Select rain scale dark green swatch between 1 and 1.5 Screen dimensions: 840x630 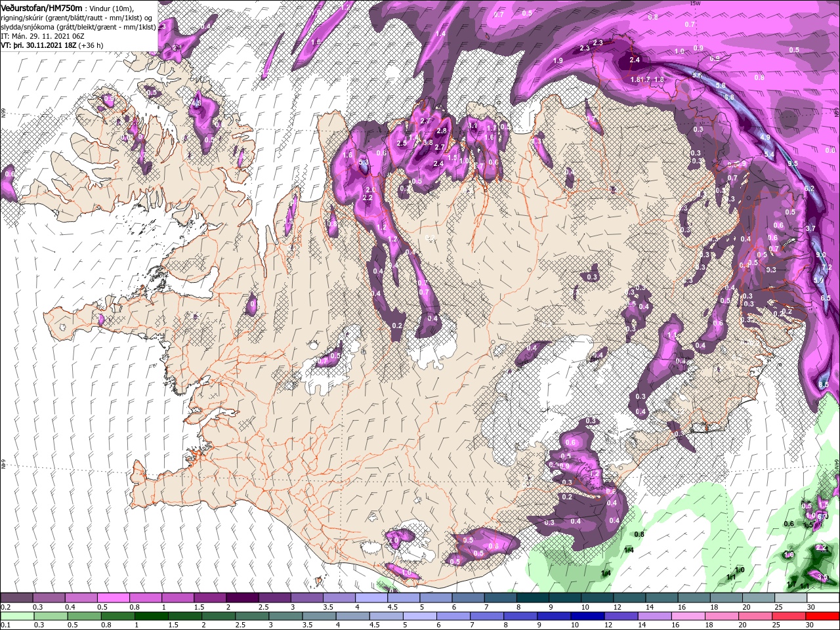[151, 616]
